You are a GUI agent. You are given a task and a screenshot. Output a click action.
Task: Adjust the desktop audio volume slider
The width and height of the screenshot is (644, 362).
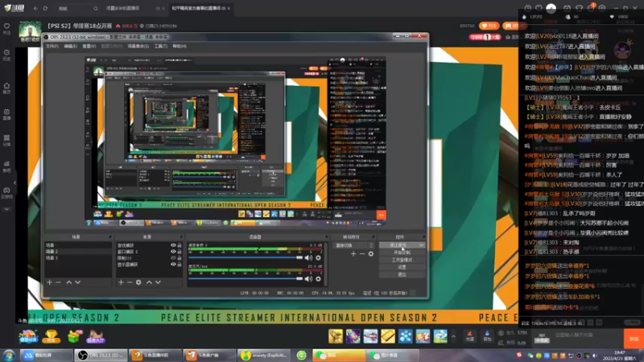coord(246,257)
